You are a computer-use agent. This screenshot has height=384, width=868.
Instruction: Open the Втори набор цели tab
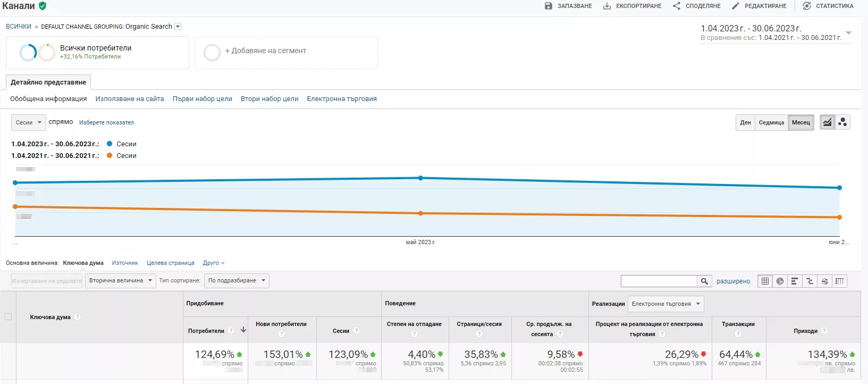pyautogui.click(x=269, y=99)
